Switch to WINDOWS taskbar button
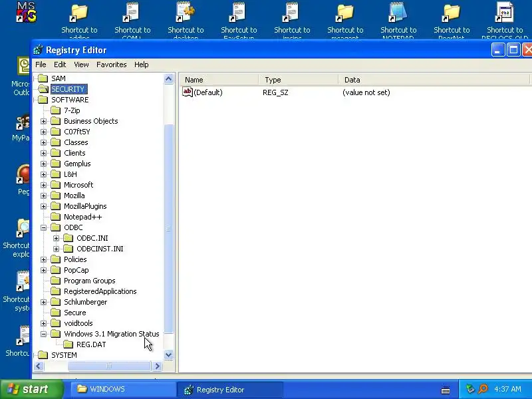Image resolution: width=532 pixels, height=399 pixels. 123,389
